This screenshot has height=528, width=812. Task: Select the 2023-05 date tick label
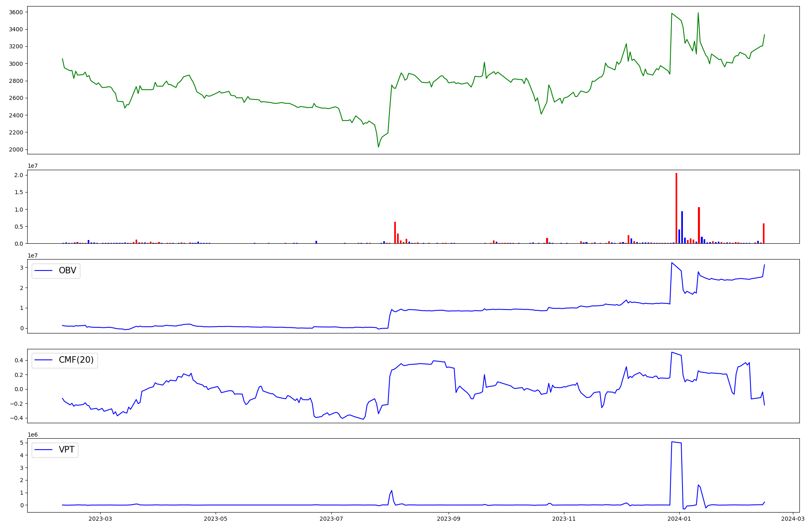216,519
